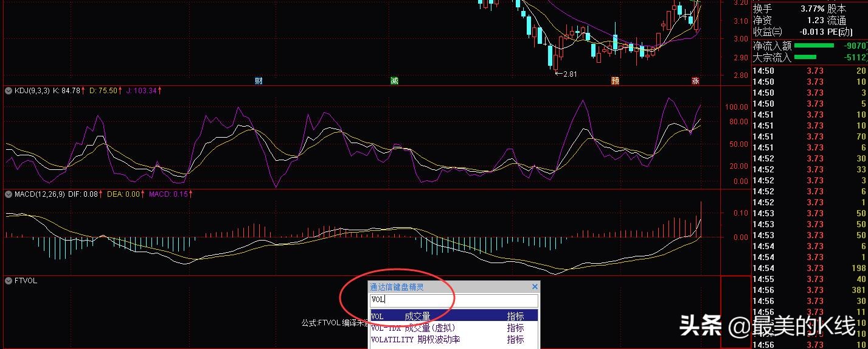
Task: Select the tick row with volume 381
Action: pyautogui.click(x=810, y=290)
